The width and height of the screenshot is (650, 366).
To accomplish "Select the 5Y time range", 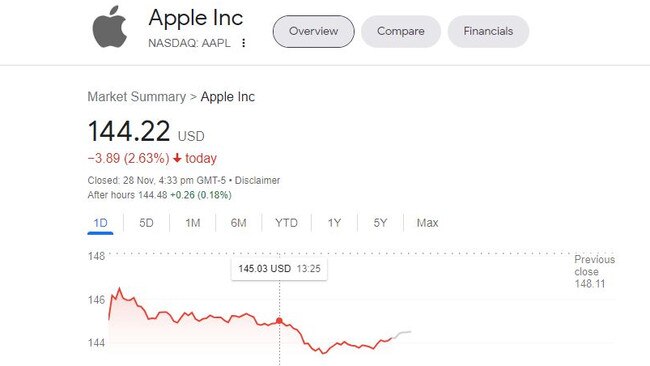I will (x=380, y=223).
